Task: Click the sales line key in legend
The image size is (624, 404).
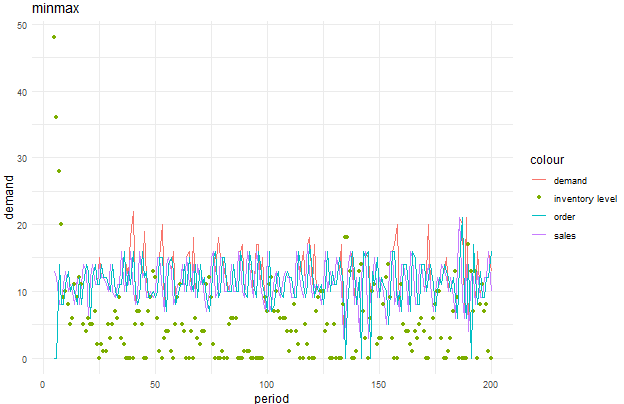Action: 539,235
